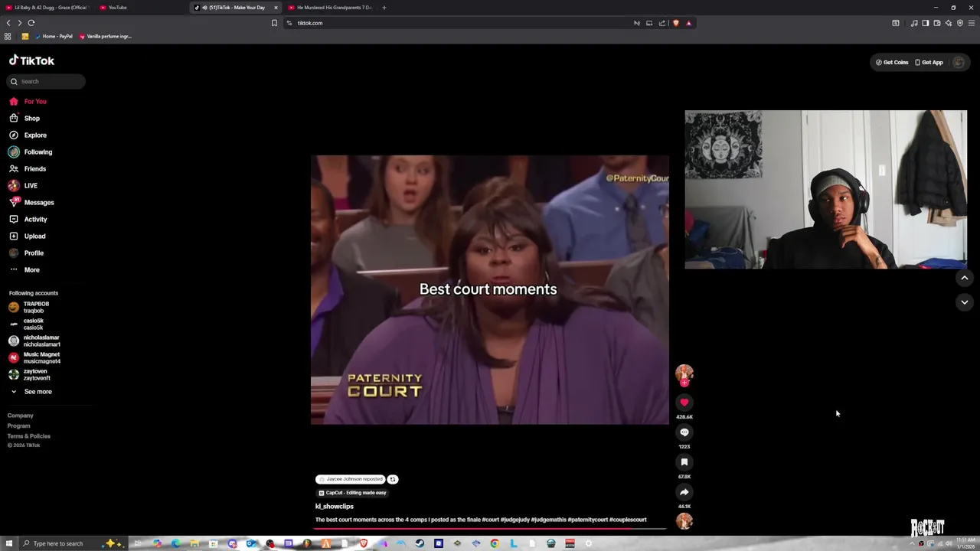Reload the page with the browser refresh button
980x551 pixels.
point(31,23)
